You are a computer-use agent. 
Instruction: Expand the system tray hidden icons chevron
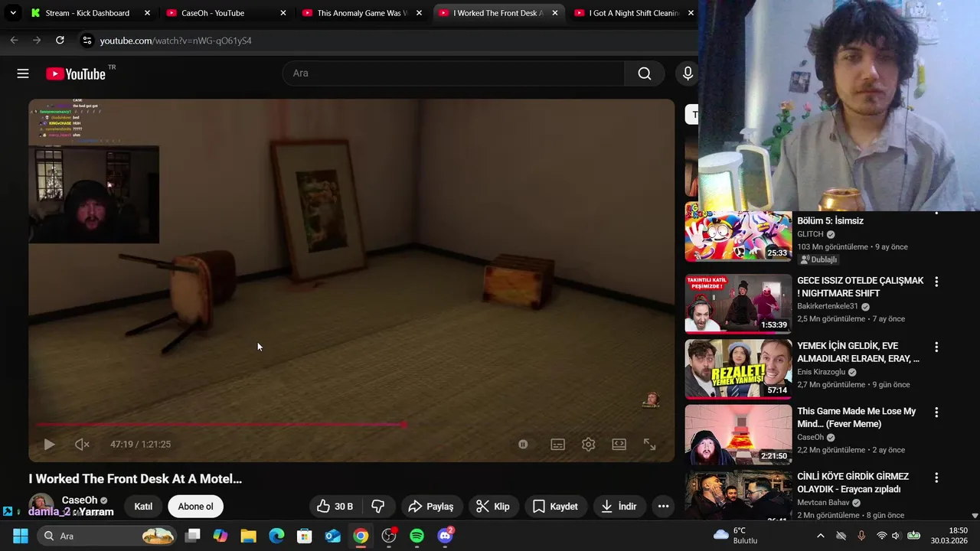click(x=821, y=536)
